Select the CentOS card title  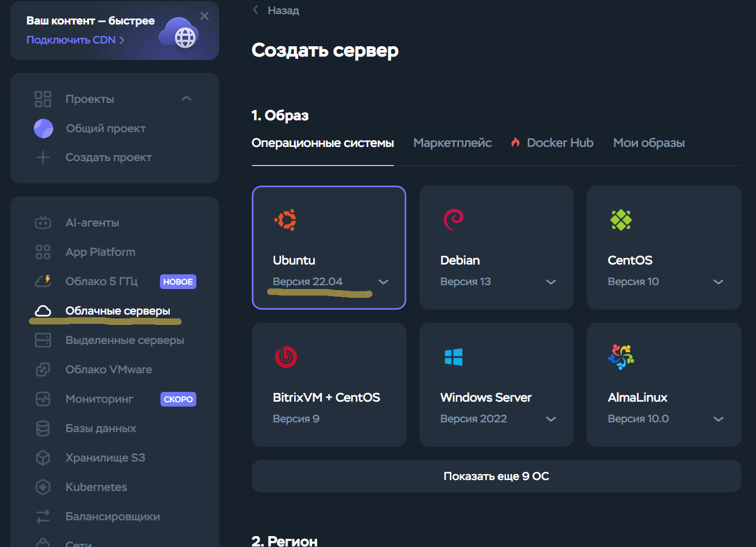(x=630, y=260)
